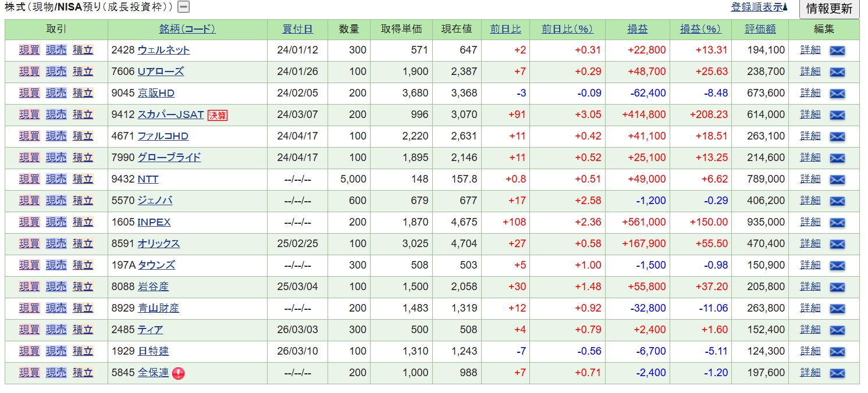
Task: Click the mail icon in the オリックス row
Action: (x=837, y=244)
